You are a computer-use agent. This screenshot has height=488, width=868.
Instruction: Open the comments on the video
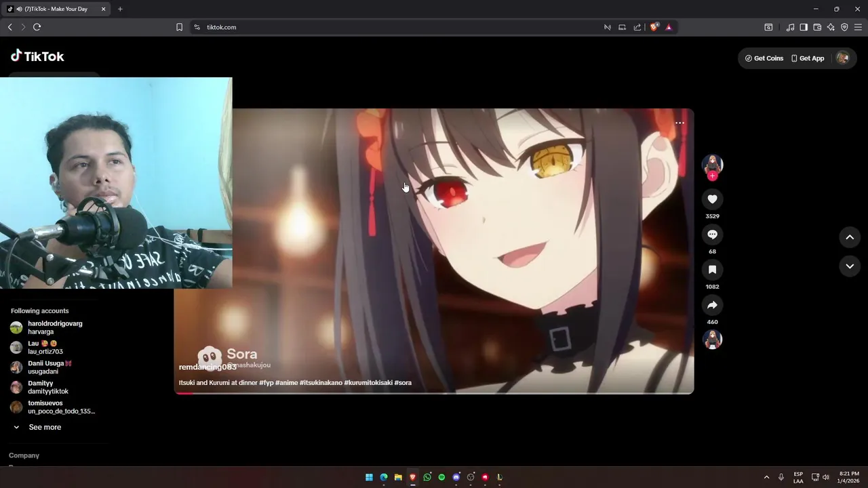712,235
